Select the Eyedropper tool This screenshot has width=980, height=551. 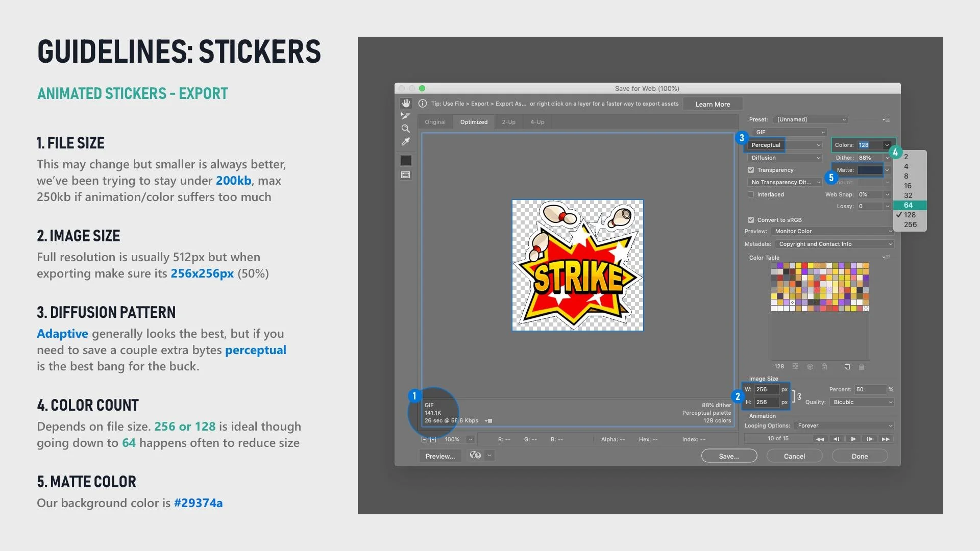(406, 142)
